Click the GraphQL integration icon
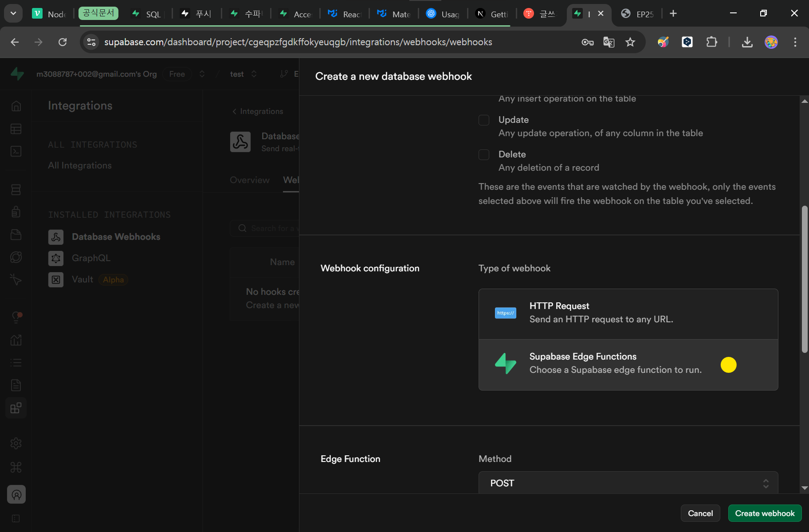Viewport: 809px width, 532px height. pyautogui.click(x=56, y=258)
